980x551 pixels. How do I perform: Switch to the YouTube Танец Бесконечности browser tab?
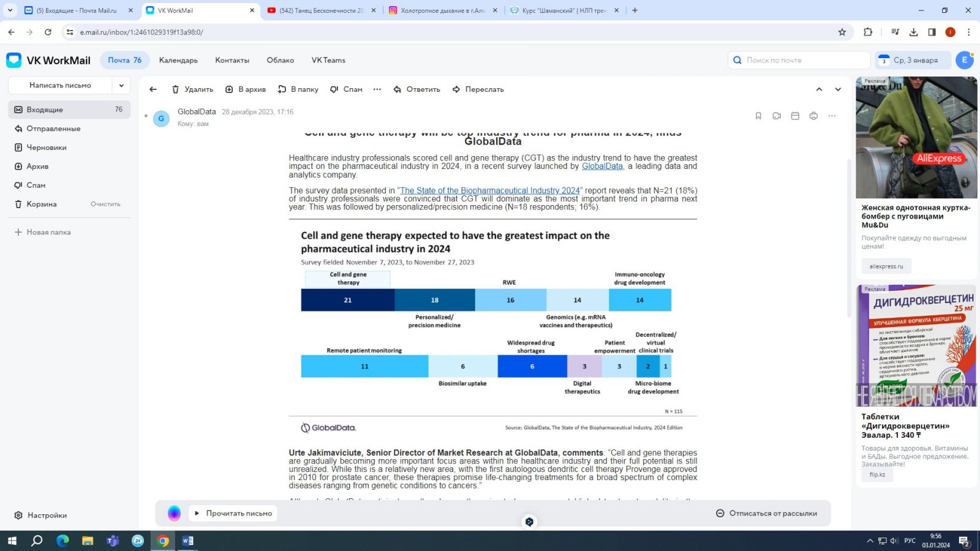[x=322, y=10]
